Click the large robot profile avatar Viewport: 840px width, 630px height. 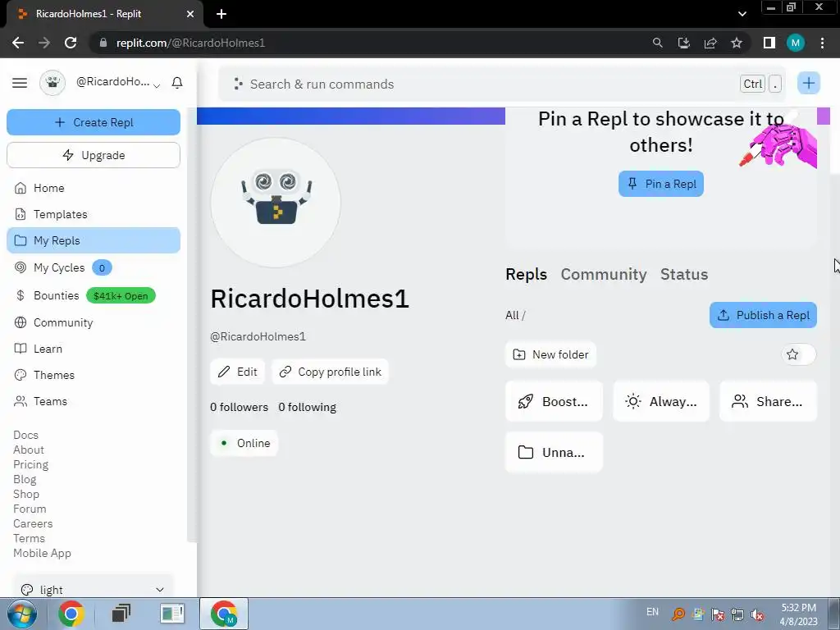point(276,203)
